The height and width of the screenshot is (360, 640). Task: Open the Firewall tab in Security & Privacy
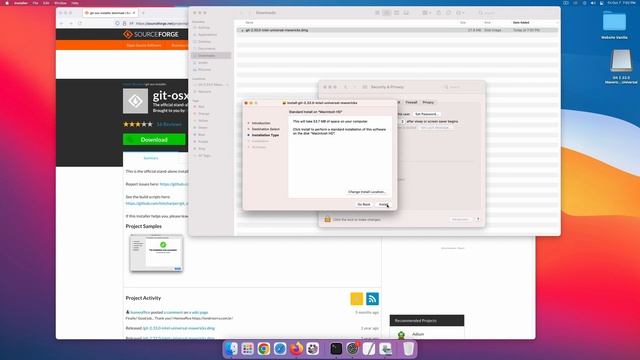411,102
